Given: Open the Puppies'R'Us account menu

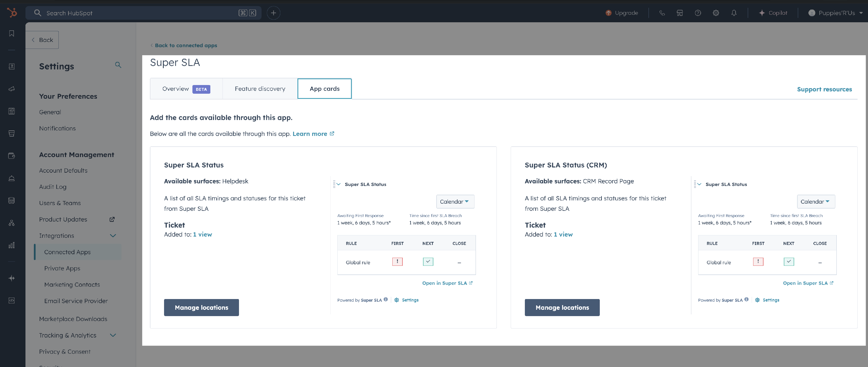Looking at the screenshot, I should [x=835, y=13].
